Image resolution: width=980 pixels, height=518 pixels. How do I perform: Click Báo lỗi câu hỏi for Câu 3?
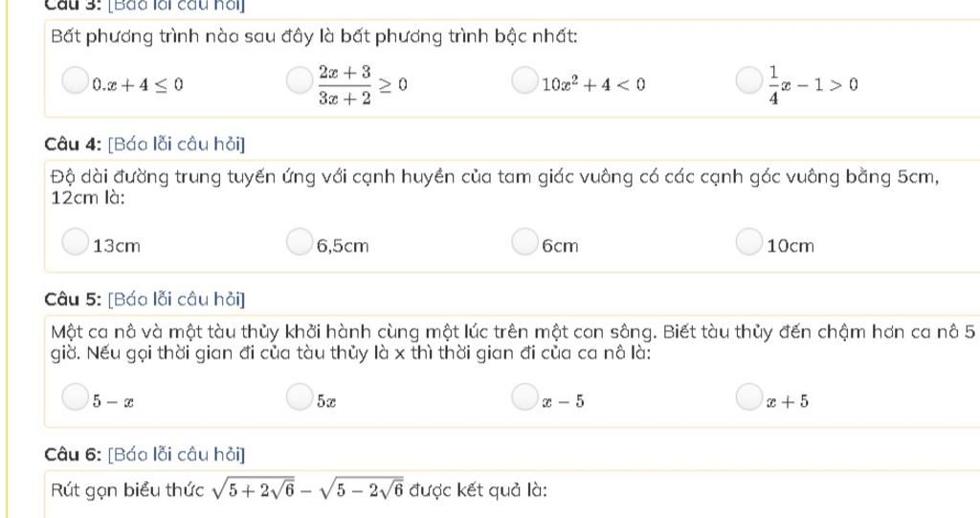pos(176,7)
